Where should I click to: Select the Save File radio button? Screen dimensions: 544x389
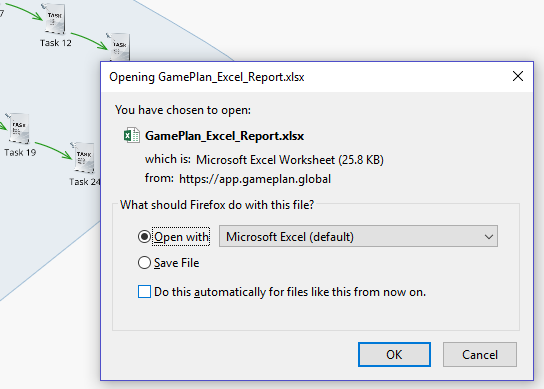pos(144,263)
